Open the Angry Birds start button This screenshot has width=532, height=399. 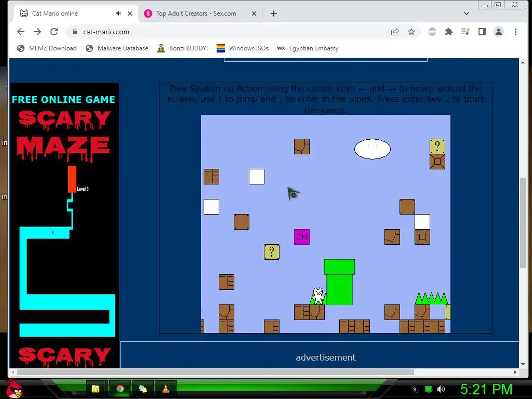(14, 389)
